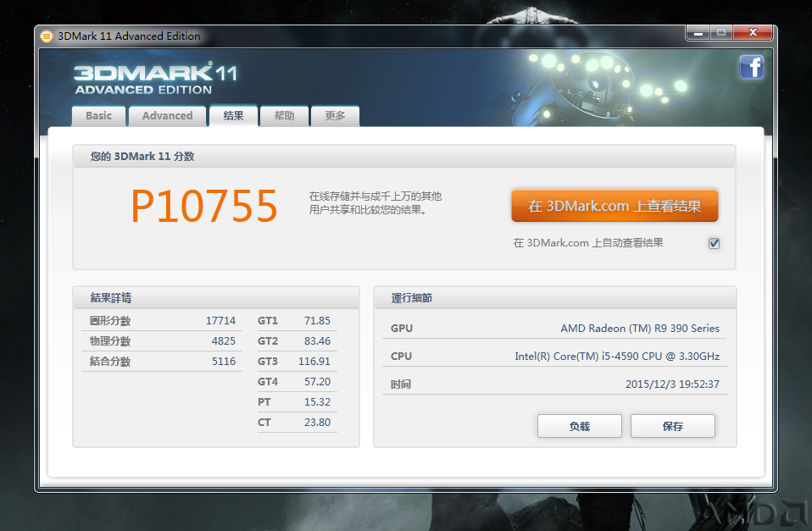Click the GPU name AMD Radeon R9 390 Series
Image resolution: width=812 pixels, height=531 pixels.
(x=640, y=328)
